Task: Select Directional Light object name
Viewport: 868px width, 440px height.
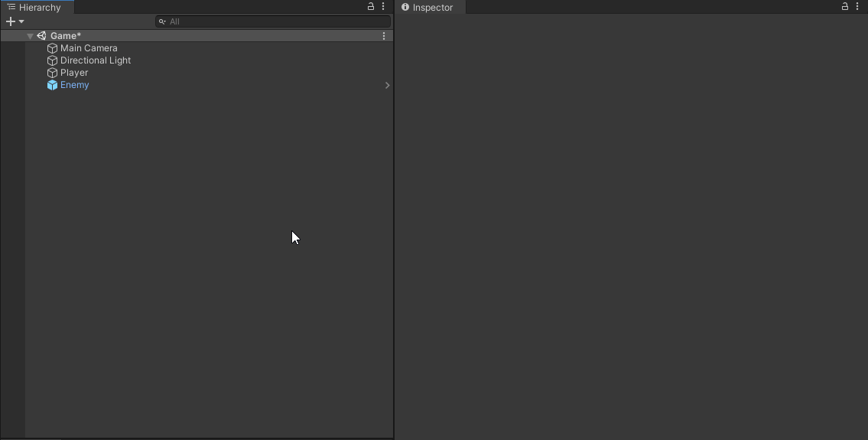Action: click(96, 60)
